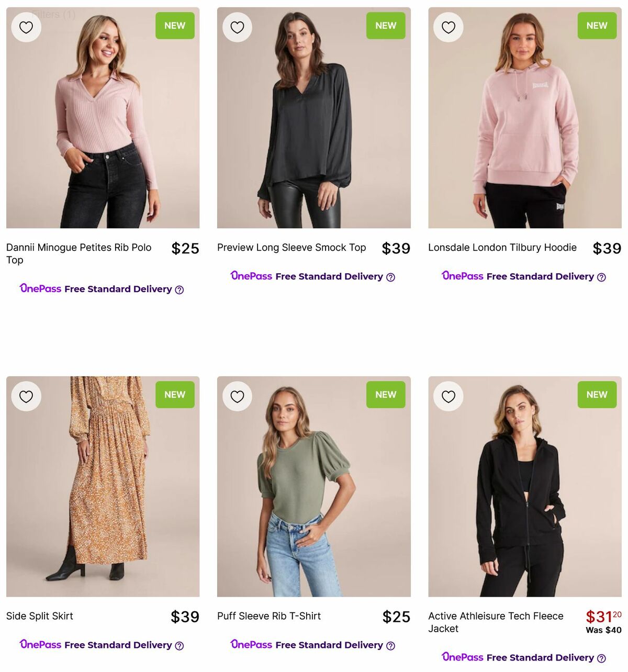
Task: Toggle the wishlist heart on the Puff Sleeve T-Shirt
Action: coord(237,396)
